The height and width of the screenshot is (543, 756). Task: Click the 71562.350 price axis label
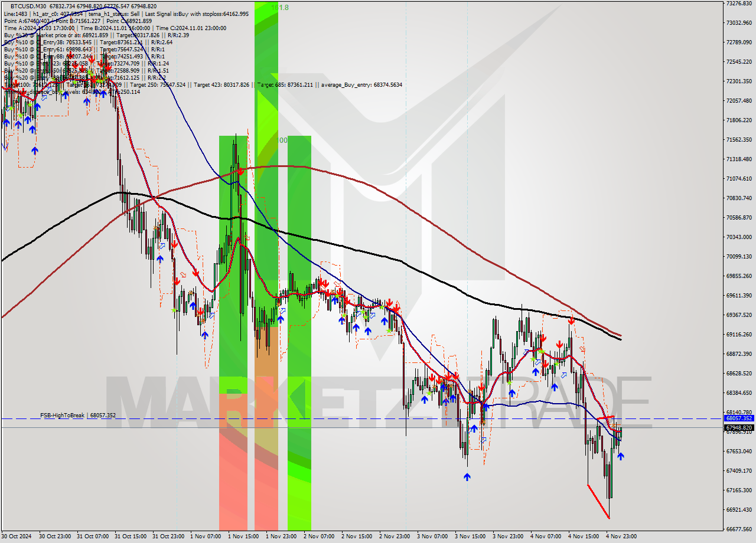pyautogui.click(x=739, y=140)
